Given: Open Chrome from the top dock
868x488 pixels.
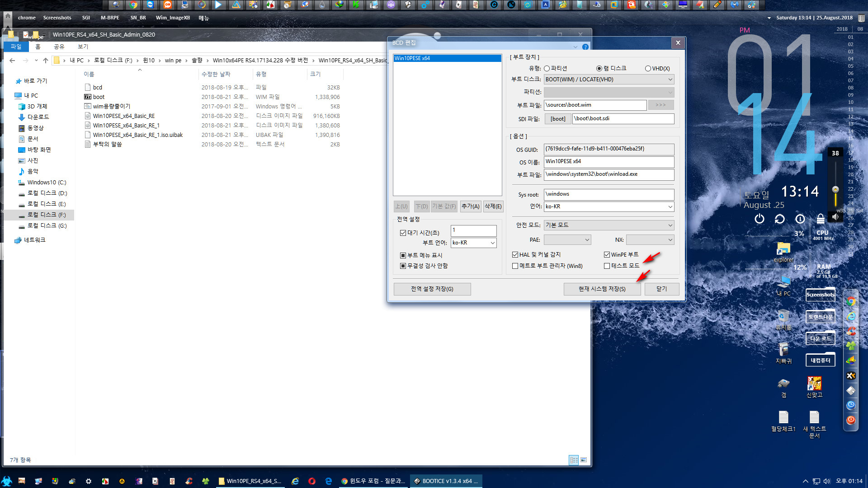Looking at the screenshot, I should coord(133,5).
